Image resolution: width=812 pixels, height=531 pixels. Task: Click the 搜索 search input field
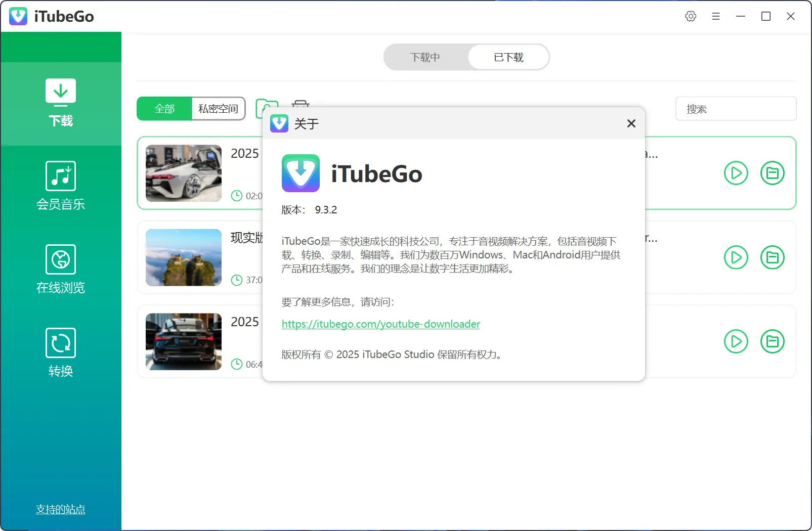point(736,109)
